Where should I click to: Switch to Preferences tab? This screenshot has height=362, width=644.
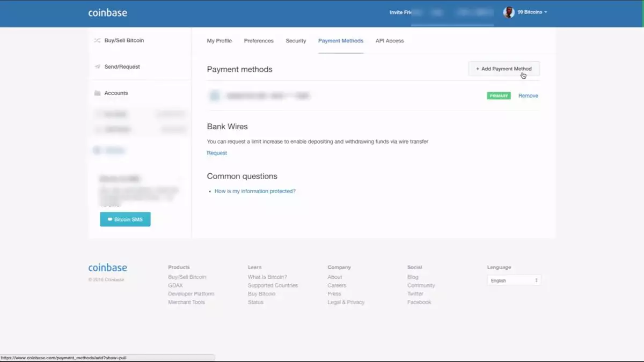pos(259,41)
